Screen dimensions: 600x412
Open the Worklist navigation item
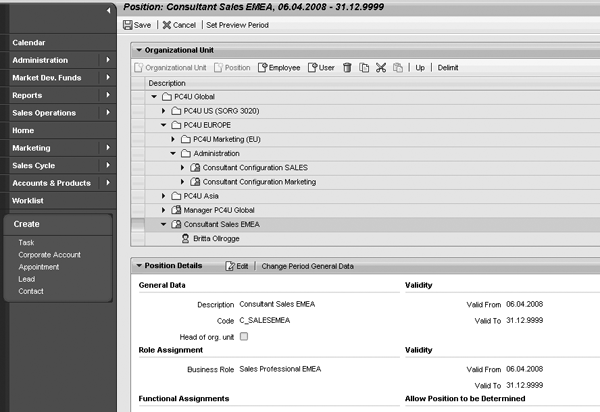point(58,201)
